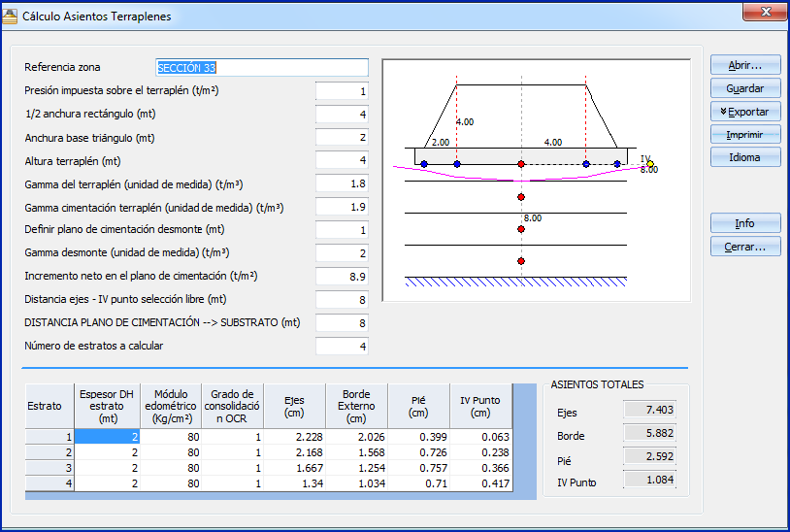The image size is (790, 532).
Task: Edit Distancia ejes - IV punto field
Action: pos(342,300)
